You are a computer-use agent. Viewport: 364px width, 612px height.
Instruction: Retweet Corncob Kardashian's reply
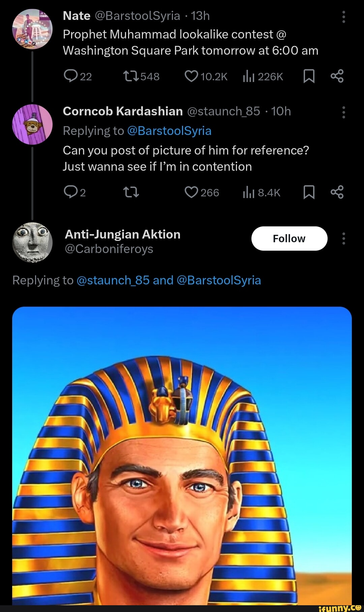(131, 192)
